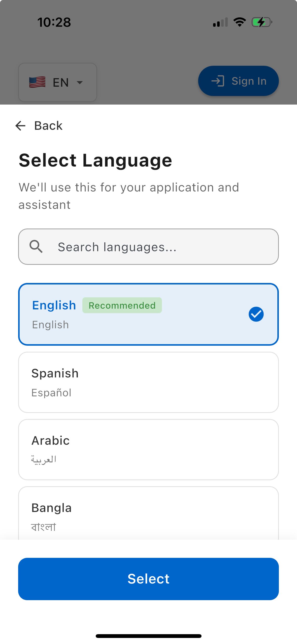Click the home indicator bar at bottom

(x=148, y=636)
